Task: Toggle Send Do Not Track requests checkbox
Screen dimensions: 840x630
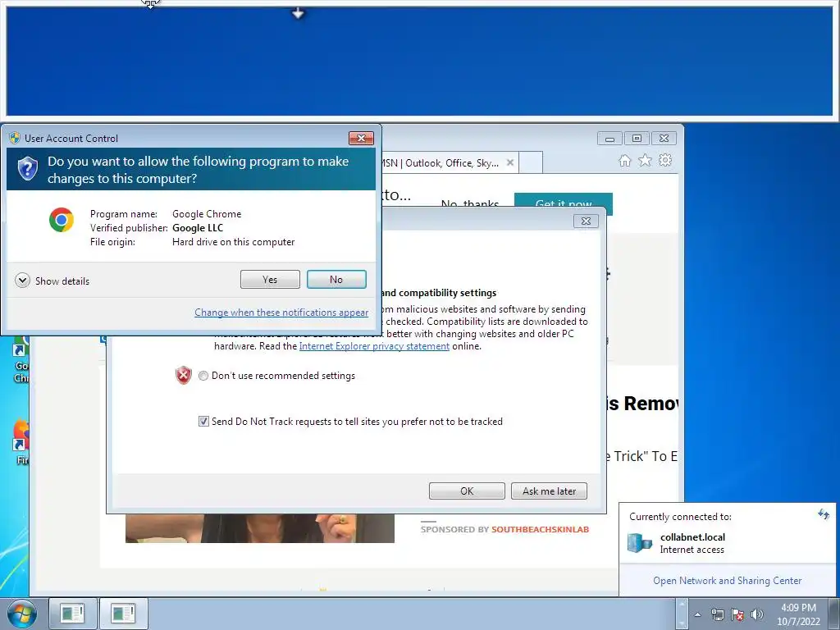Action: (x=203, y=422)
